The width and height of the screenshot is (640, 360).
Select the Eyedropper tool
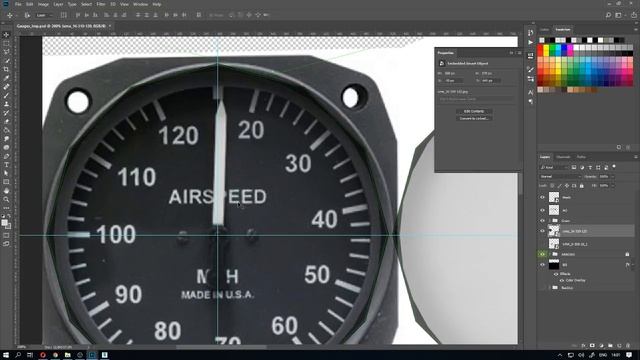pos(6,78)
